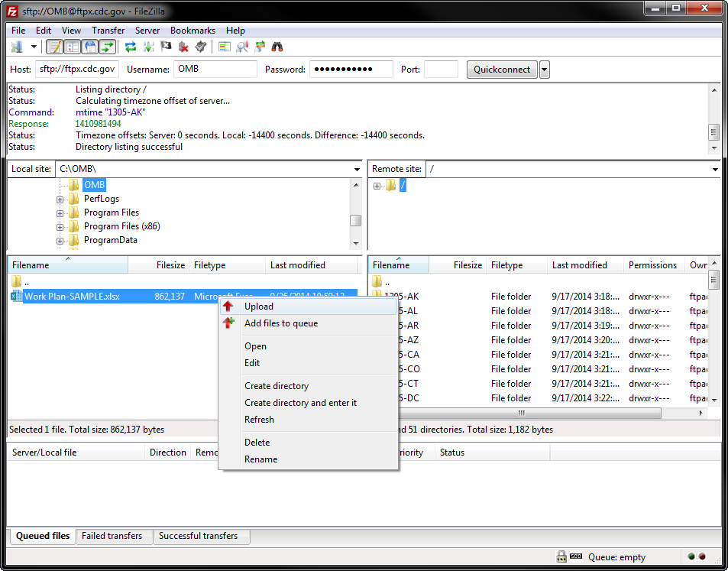Viewport: 728px width, 571px height.
Task: Click in the Host input field
Action: coord(76,70)
